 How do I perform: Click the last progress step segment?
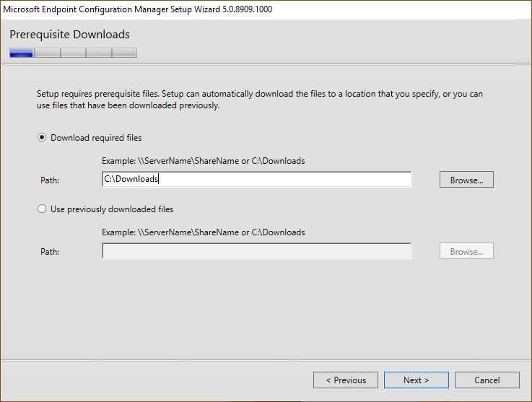coord(124,53)
